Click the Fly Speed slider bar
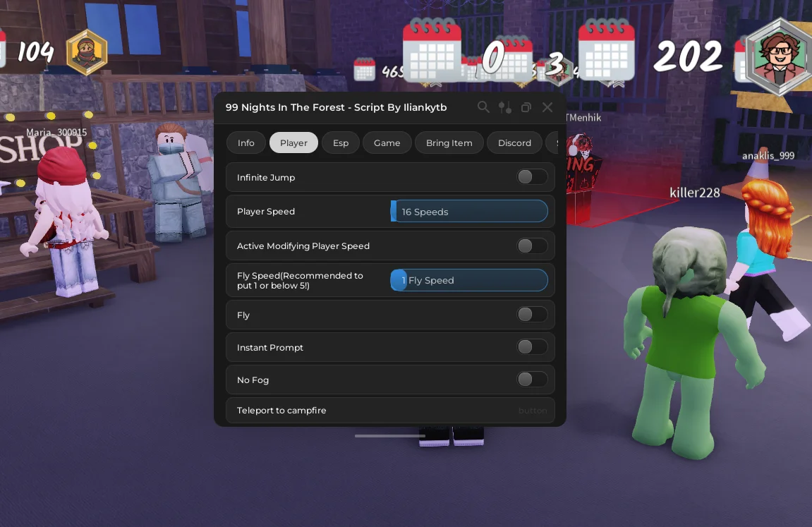This screenshot has height=527, width=812. tap(469, 280)
